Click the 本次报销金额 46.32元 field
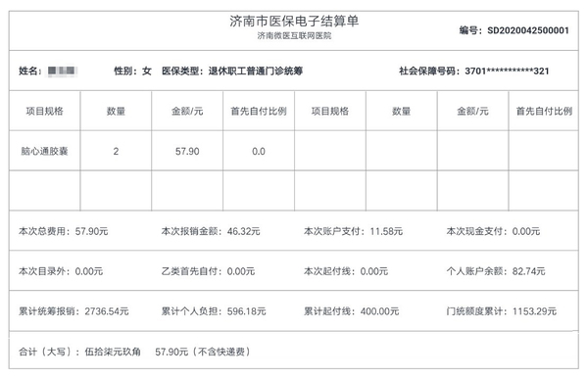Image resolution: width=588 pixels, height=377 pixels. [211, 231]
